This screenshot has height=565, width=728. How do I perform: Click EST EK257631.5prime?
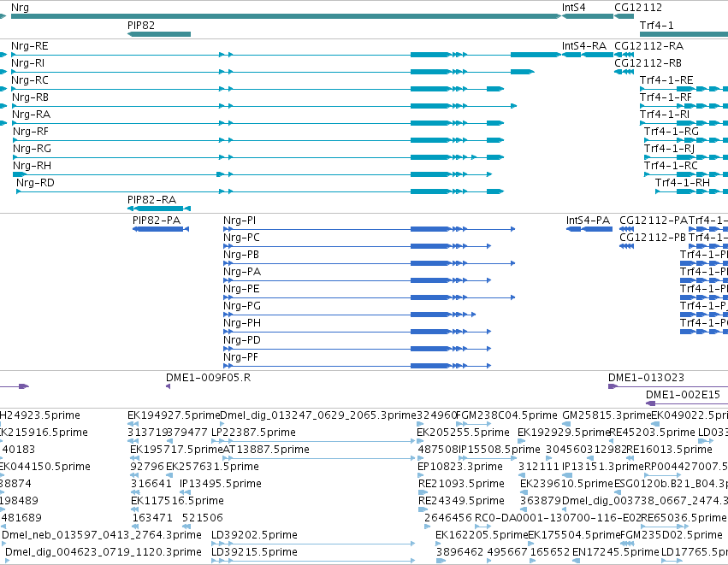212,467
